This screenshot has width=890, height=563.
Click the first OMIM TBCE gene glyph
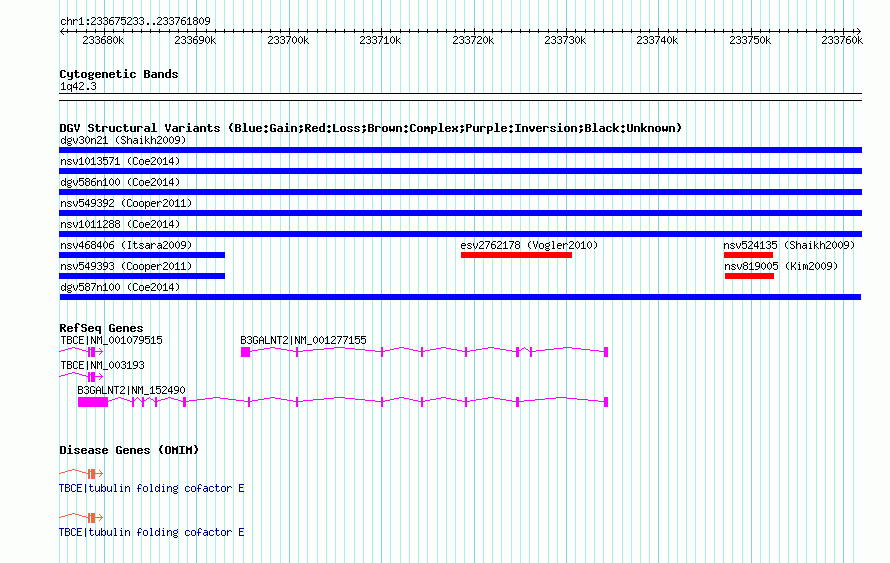(81, 473)
